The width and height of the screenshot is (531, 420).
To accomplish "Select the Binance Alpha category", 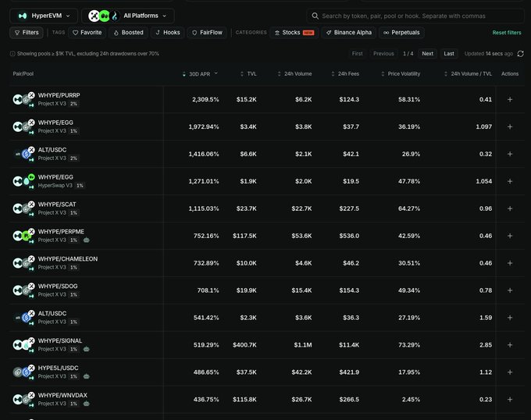I will [x=349, y=33].
